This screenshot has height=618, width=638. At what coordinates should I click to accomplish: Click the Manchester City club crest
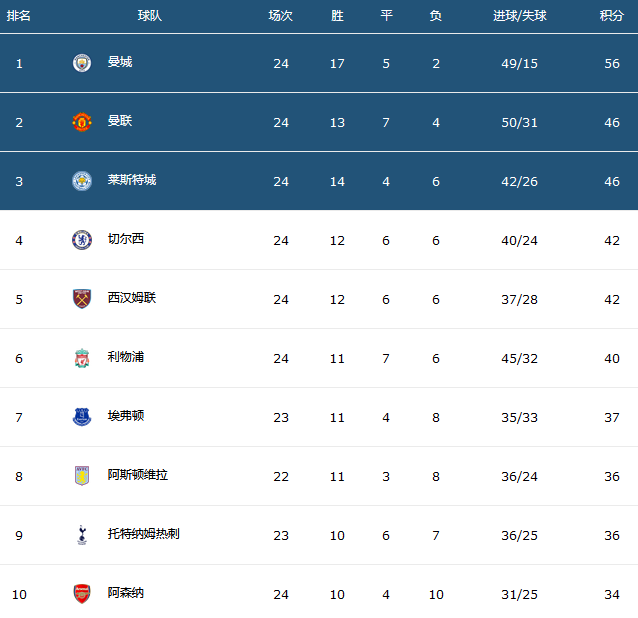(x=82, y=63)
